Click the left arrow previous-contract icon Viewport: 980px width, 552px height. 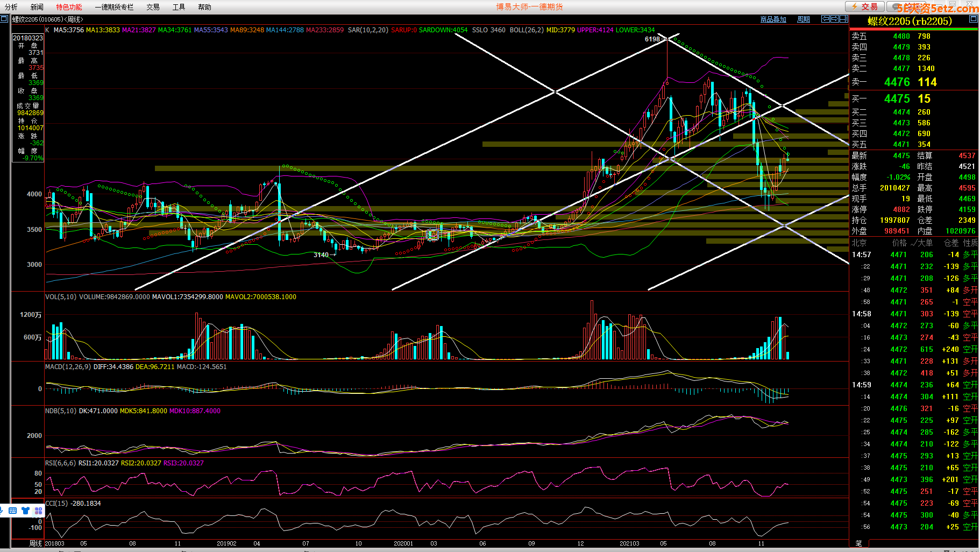click(825, 19)
